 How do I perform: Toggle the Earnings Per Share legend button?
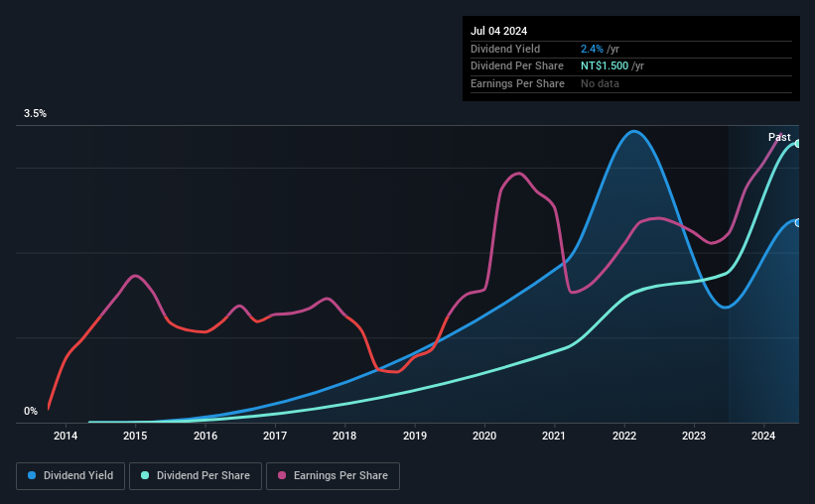(x=333, y=476)
